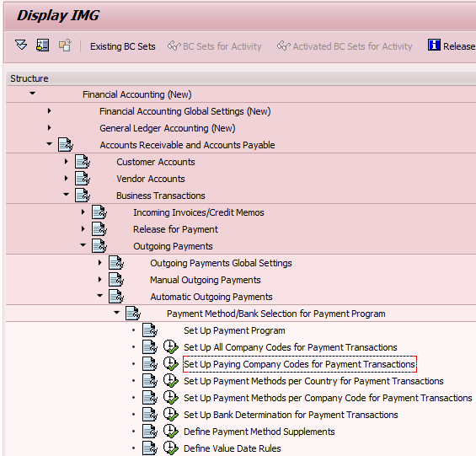Collapse Automatic Outgoing Payments node
The image size is (476, 456).
(100, 296)
